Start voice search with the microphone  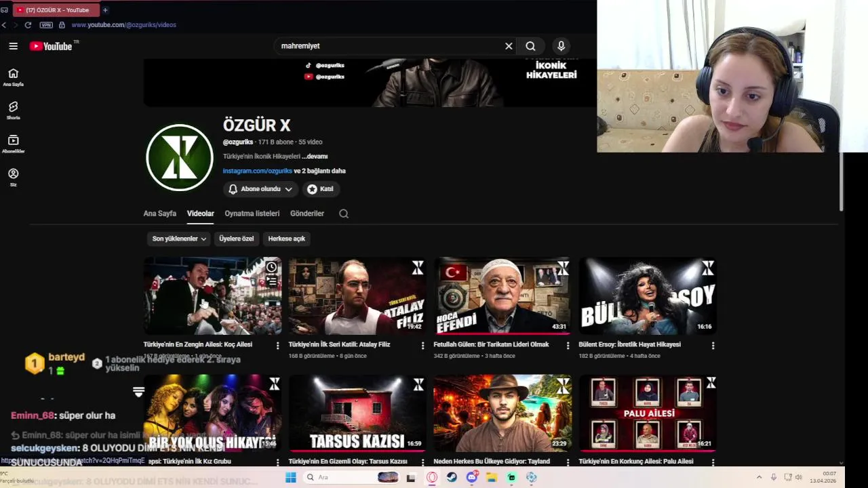pos(561,46)
